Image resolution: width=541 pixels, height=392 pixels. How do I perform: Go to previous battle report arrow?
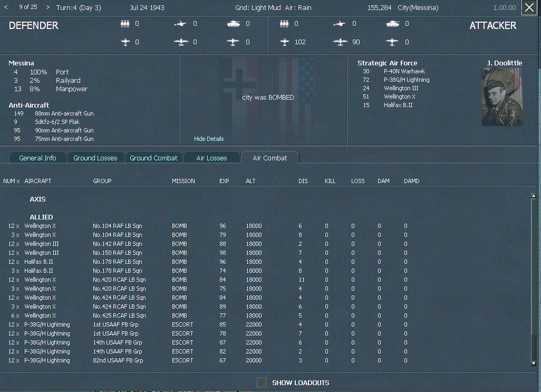[x=6, y=7]
